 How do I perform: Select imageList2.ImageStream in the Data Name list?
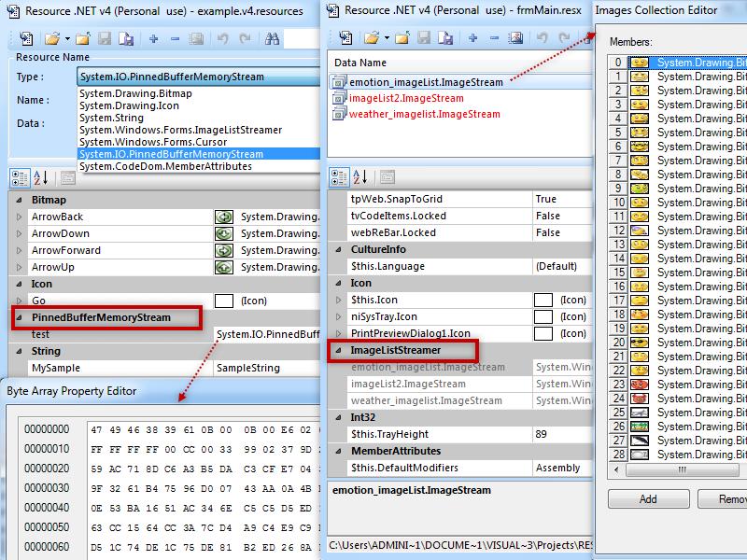click(460, 98)
